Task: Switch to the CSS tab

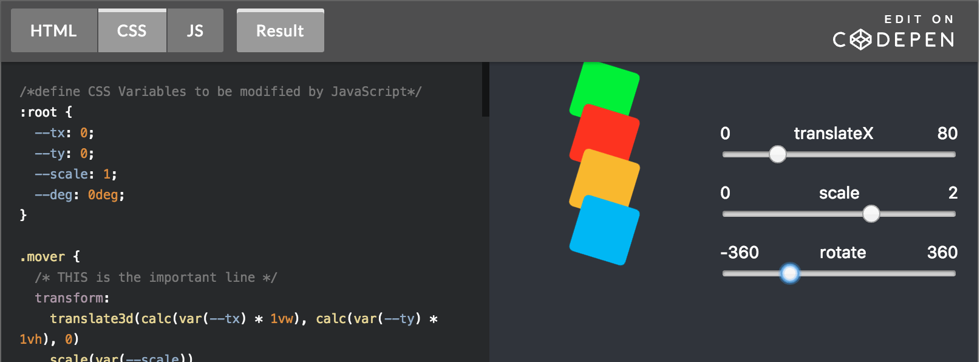Action: tap(132, 30)
